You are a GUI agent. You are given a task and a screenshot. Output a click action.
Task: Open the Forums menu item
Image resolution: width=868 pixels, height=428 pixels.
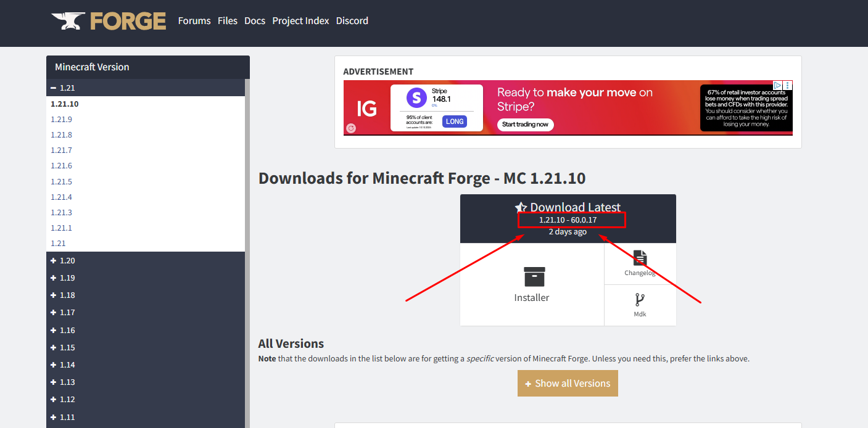(194, 21)
